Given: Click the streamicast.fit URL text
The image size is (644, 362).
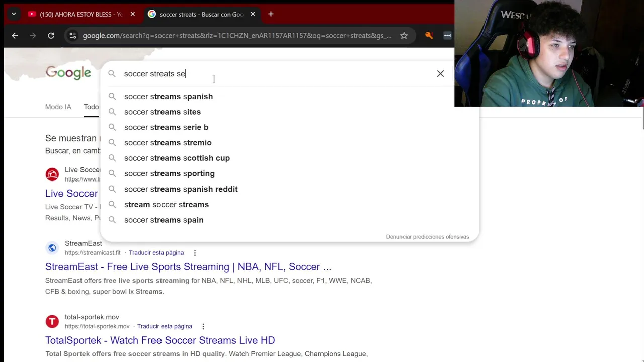Looking at the screenshot, I should pyautogui.click(x=93, y=253).
